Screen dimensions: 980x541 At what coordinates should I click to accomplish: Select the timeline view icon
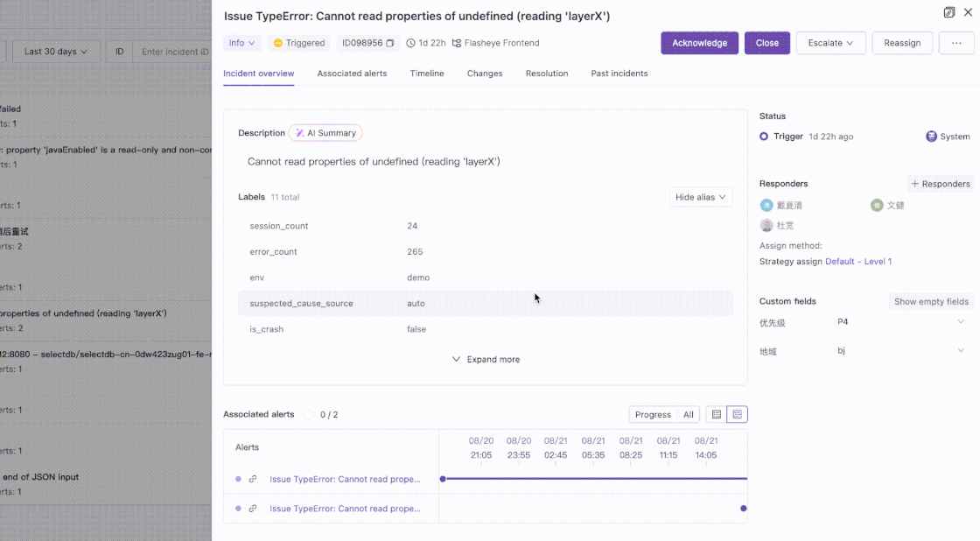click(738, 414)
